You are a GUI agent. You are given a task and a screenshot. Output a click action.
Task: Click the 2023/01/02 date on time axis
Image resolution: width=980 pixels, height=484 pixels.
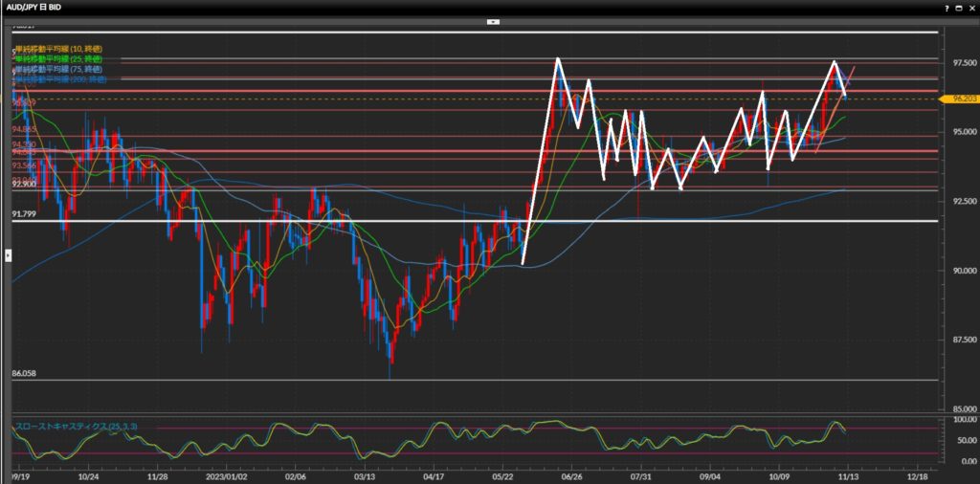pyautogui.click(x=223, y=474)
